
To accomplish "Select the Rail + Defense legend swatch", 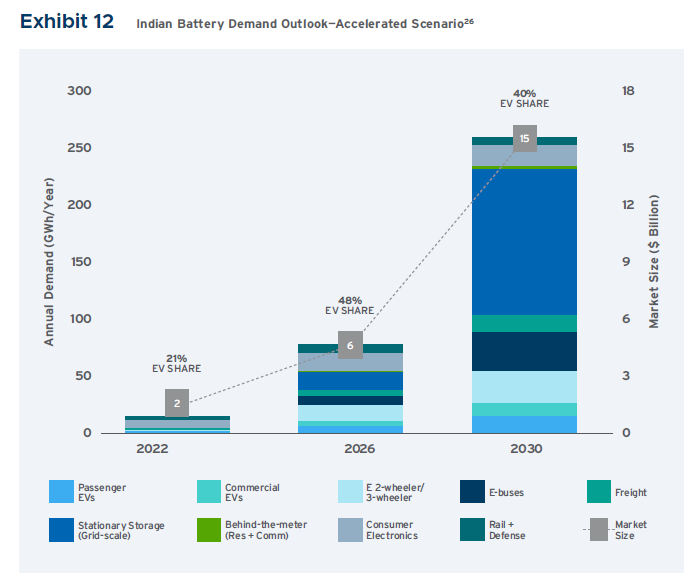I will click(473, 529).
